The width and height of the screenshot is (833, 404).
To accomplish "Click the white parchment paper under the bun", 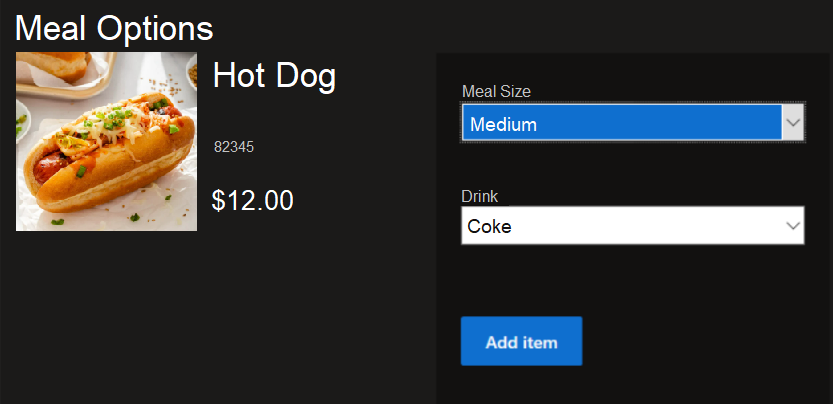I will [x=150, y=215].
